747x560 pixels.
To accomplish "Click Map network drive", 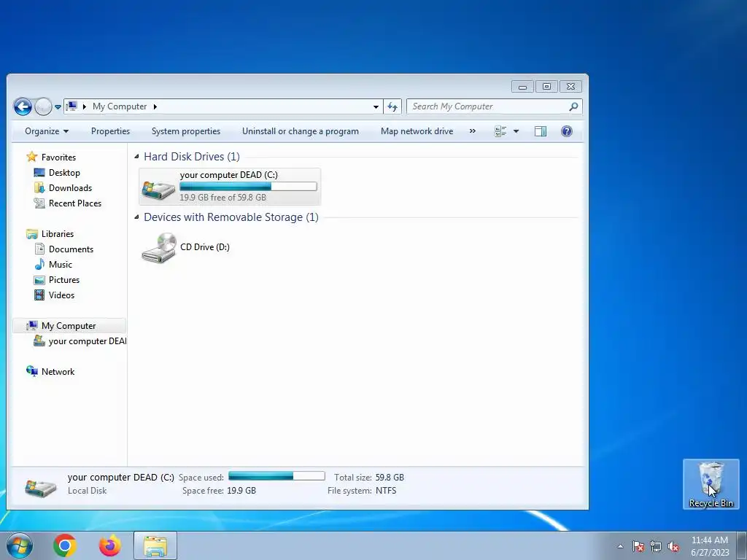I will coord(417,131).
